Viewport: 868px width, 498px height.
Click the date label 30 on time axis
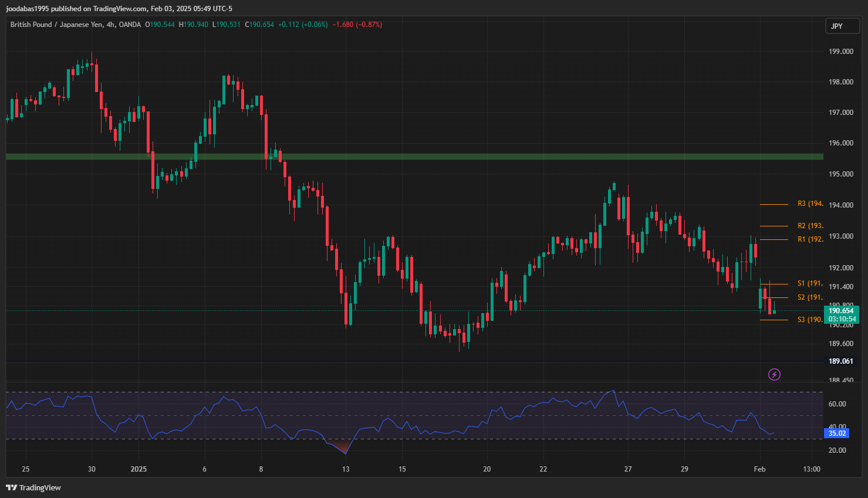(x=92, y=469)
